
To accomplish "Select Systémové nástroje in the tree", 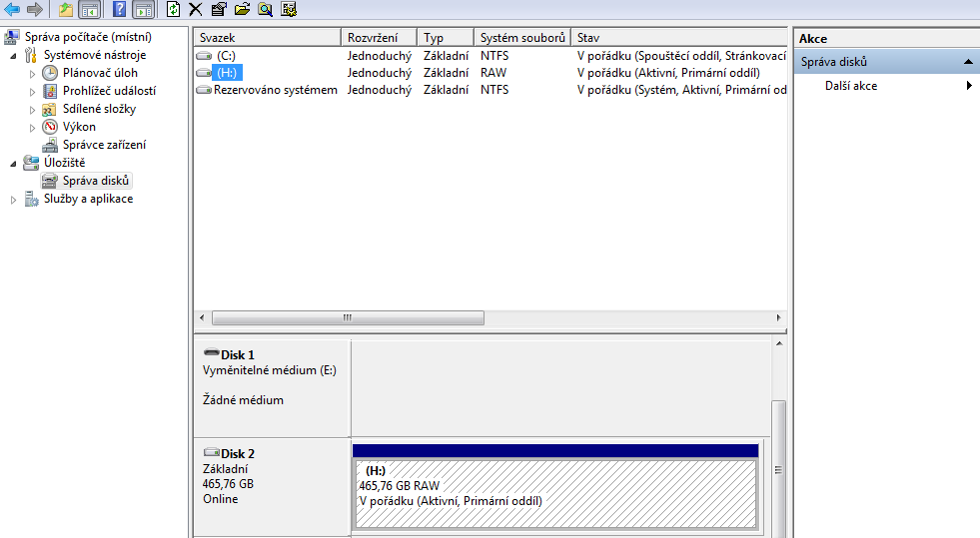I will pos(94,55).
